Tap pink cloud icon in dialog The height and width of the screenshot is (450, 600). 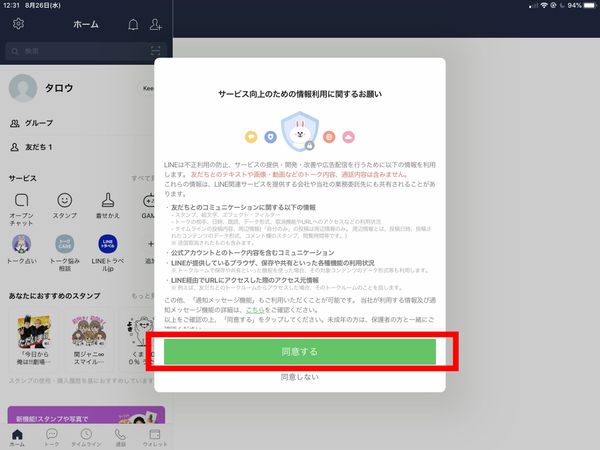point(348,137)
